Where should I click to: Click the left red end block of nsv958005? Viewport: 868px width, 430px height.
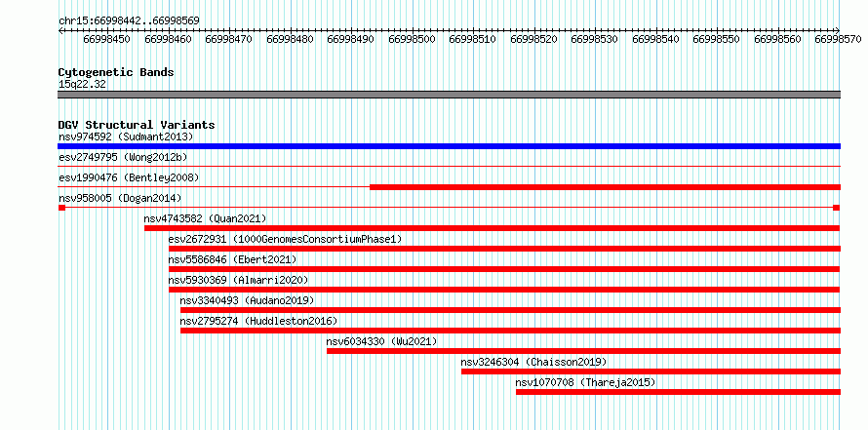(61, 208)
